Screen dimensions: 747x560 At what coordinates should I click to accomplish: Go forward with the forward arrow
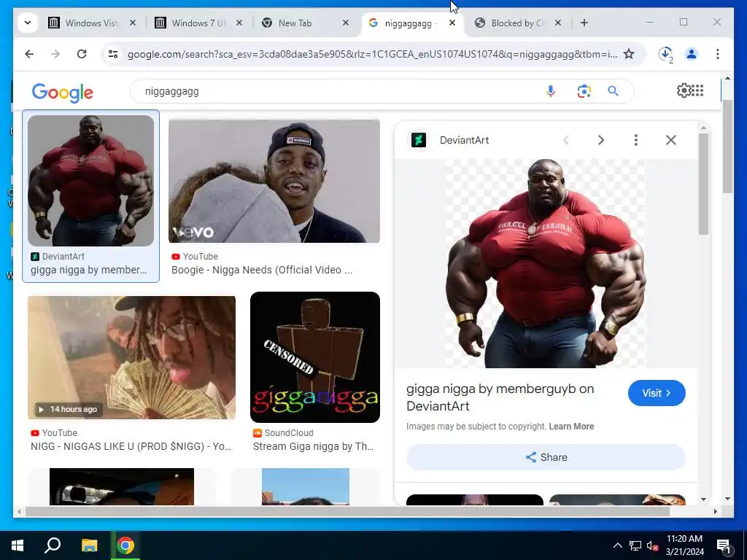pos(55,54)
